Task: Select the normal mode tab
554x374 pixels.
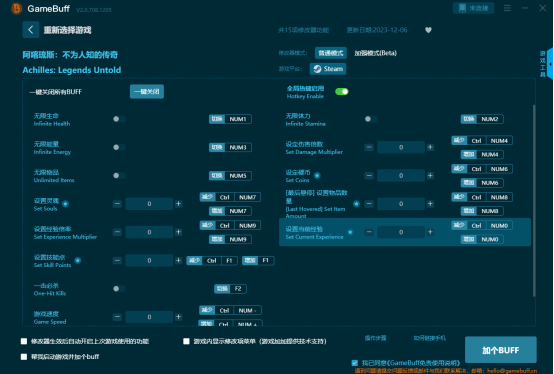Action: [331, 53]
